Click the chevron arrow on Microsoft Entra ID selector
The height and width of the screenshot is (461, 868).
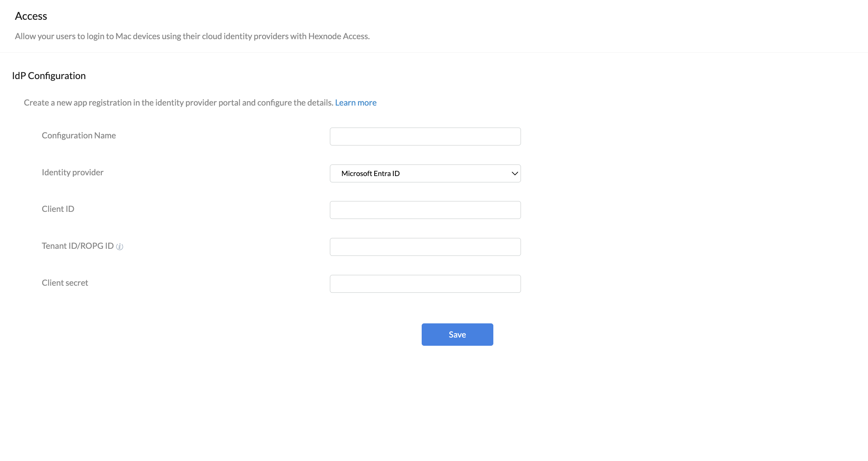tap(515, 173)
